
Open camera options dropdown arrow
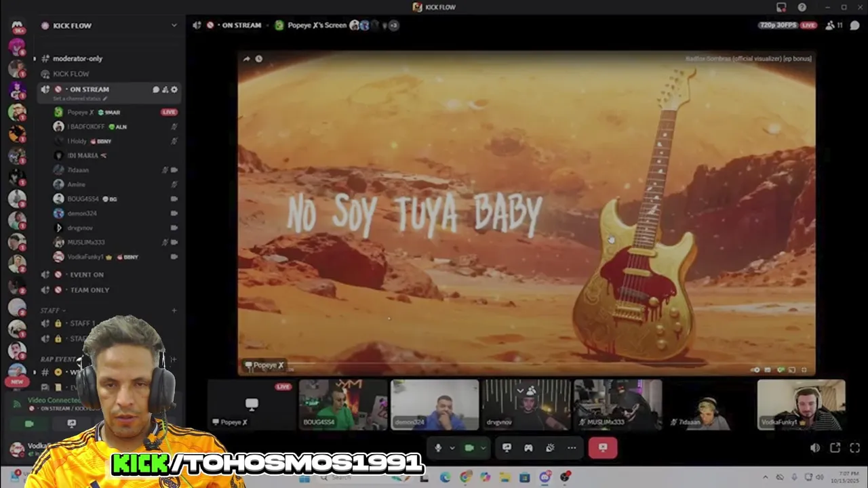coord(483,448)
